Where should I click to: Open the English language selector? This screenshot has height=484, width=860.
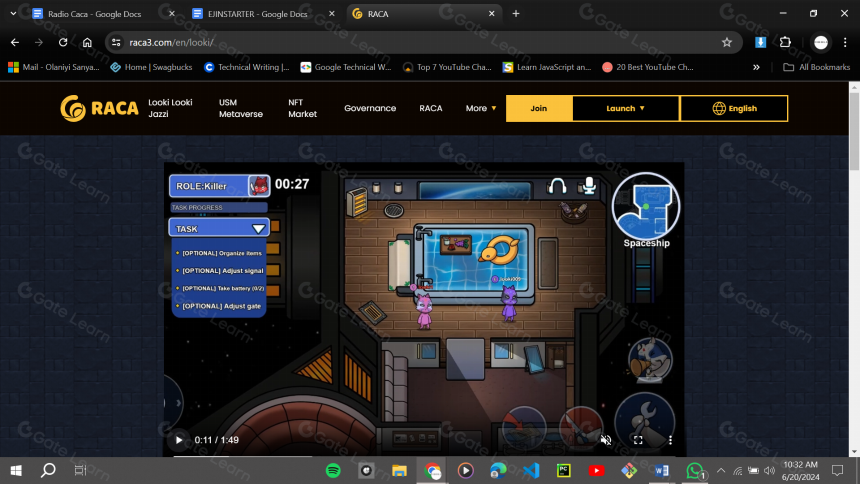734,108
